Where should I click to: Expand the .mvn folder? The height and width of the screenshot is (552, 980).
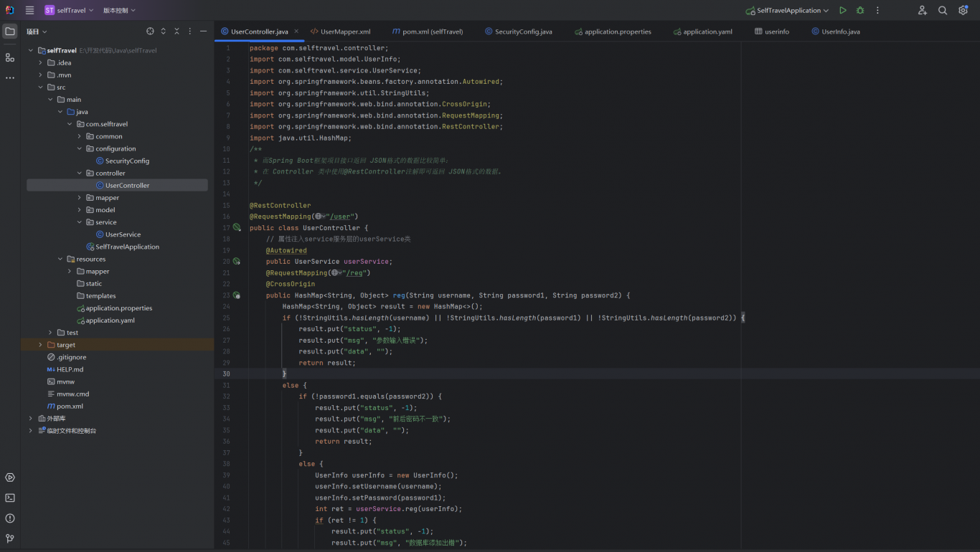(41, 75)
